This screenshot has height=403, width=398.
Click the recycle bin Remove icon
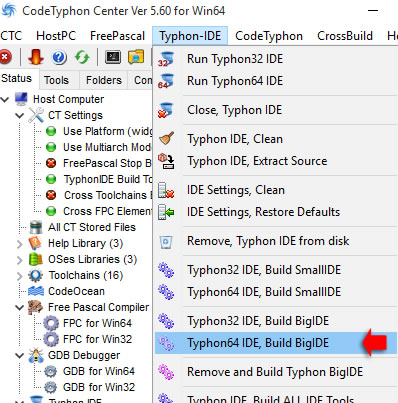pyautogui.click(x=166, y=242)
